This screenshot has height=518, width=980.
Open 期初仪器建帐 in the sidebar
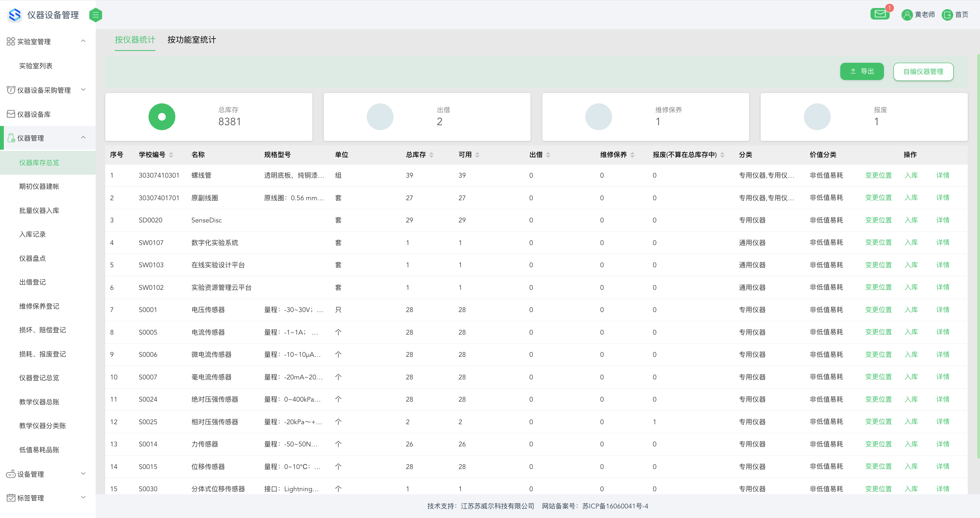(x=39, y=186)
